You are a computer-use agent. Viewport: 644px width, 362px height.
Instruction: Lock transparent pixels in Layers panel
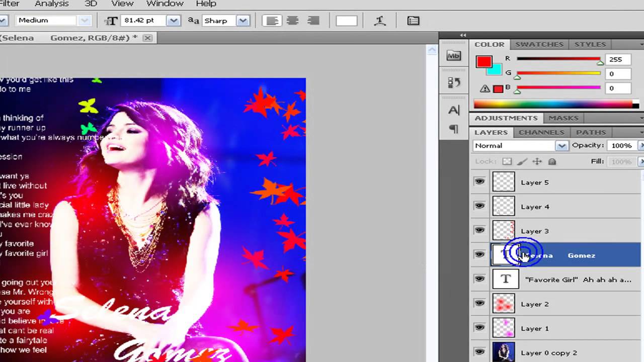pyautogui.click(x=507, y=161)
